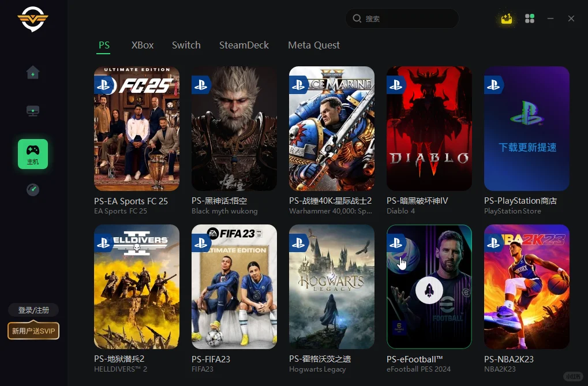
Task: Open the NBA 2K23 cover art
Action: [x=527, y=287]
